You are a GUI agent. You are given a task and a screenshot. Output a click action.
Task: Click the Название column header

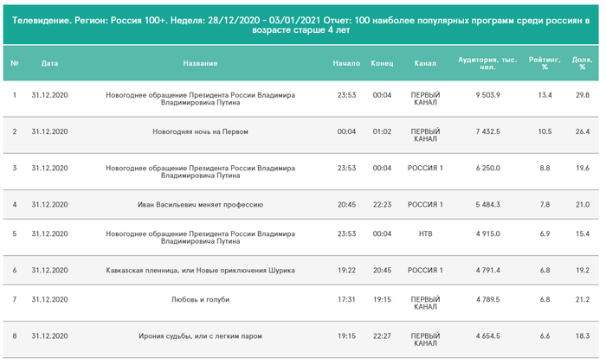click(200, 63)
